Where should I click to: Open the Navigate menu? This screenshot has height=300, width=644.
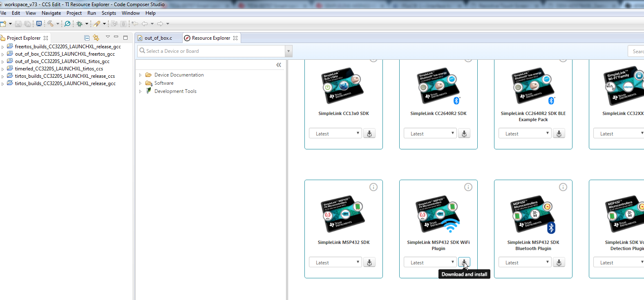click(x=51, y=13)
